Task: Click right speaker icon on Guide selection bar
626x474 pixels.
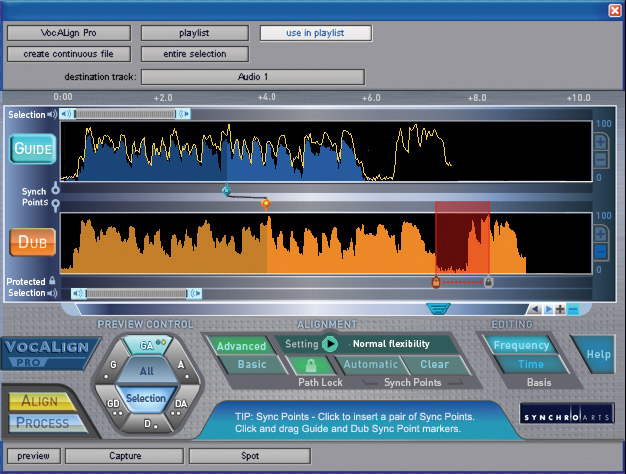Action: 184,114
